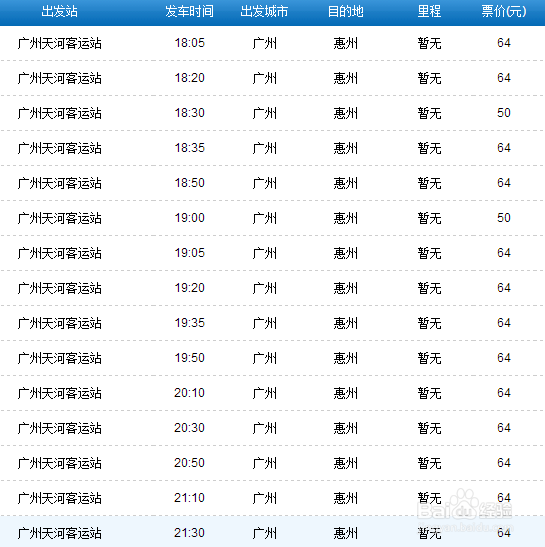
Task: Select the 19:35 departure time
Action: [x=189, y=323]
